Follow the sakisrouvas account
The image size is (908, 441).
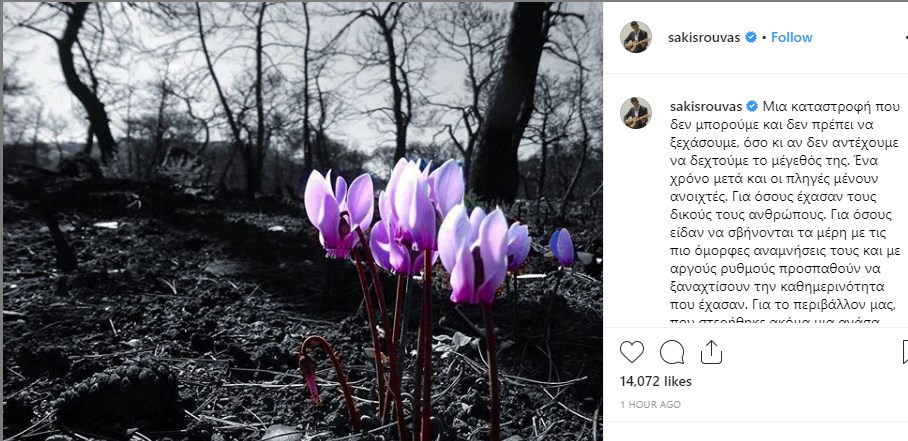coord(791,37)
